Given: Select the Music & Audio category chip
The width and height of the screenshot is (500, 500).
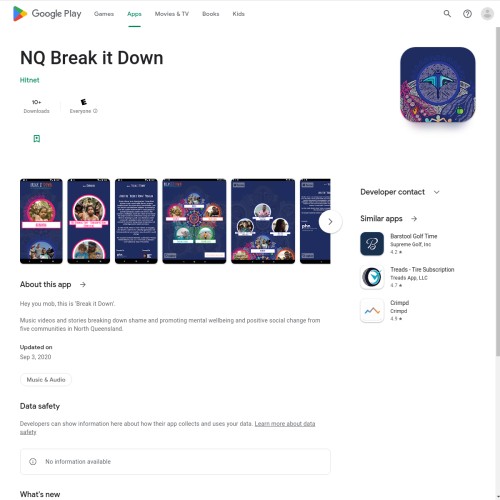Looking at the screenshot, I should [46, 380].
